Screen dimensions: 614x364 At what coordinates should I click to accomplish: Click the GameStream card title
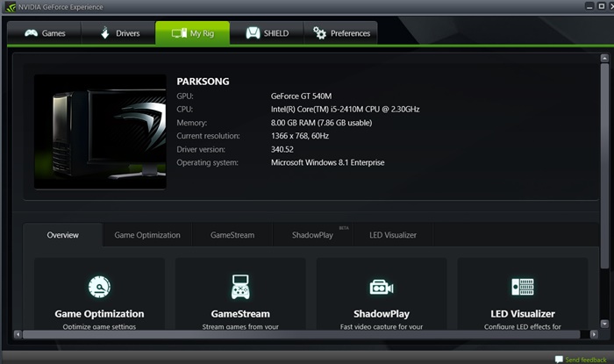point(240,314)
